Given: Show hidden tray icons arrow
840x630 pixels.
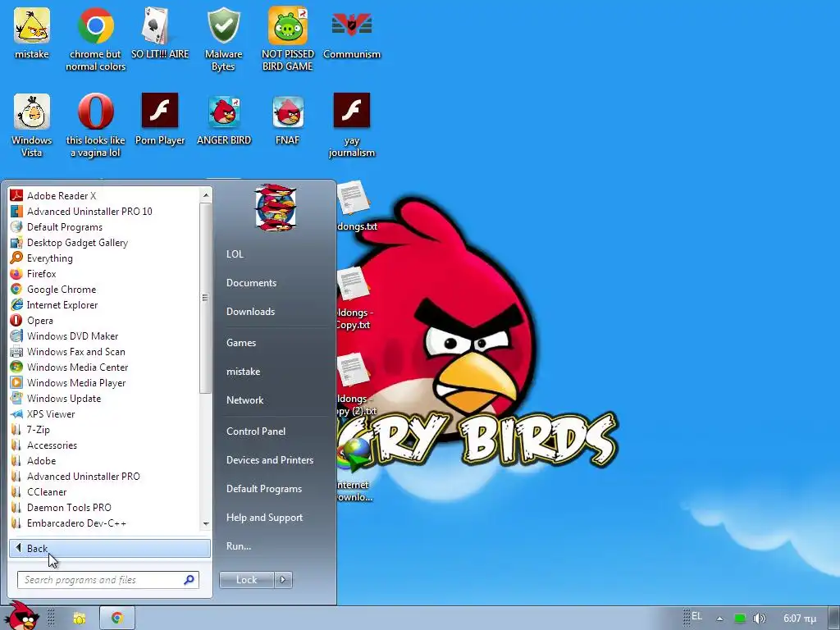Looking at the screenshot, I should click(x=719, y=619).
